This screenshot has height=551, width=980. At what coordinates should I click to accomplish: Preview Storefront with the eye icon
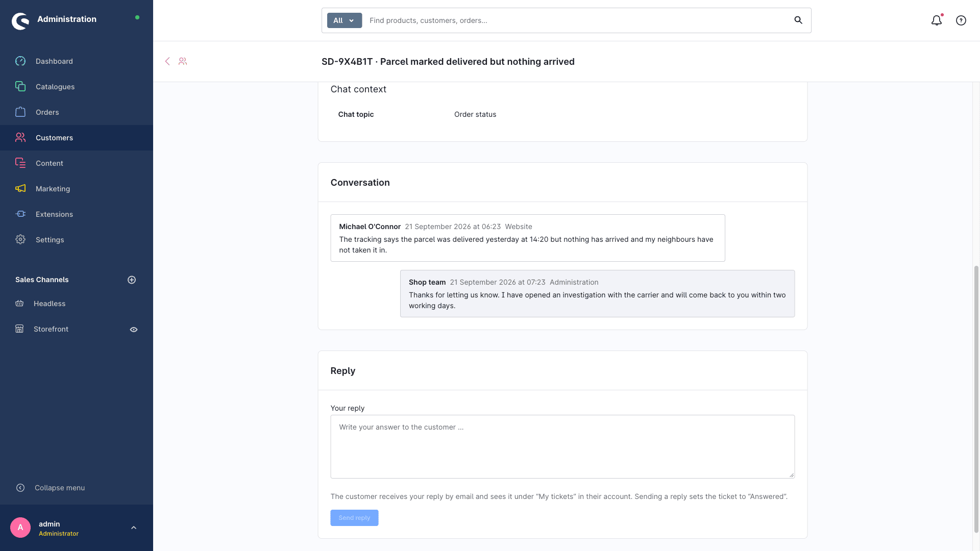(x=134, y=330)
